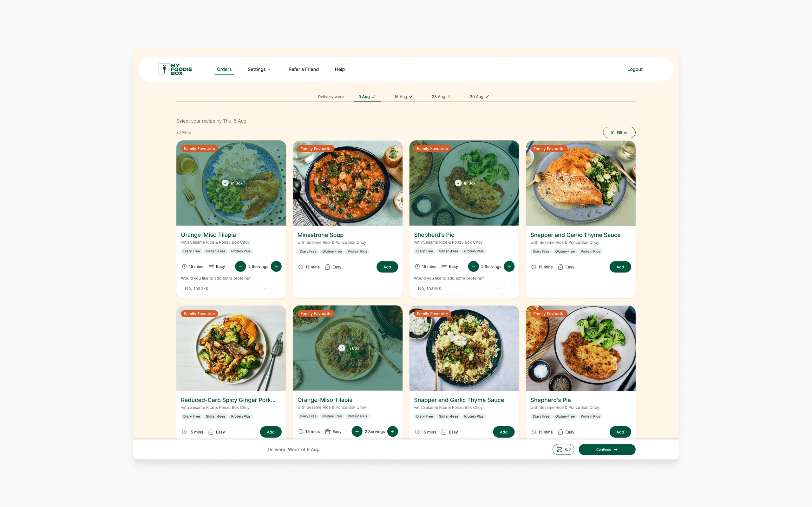Click the Refer a Friend navigation link
The image size is (812, 507).
tap(303, 69)
